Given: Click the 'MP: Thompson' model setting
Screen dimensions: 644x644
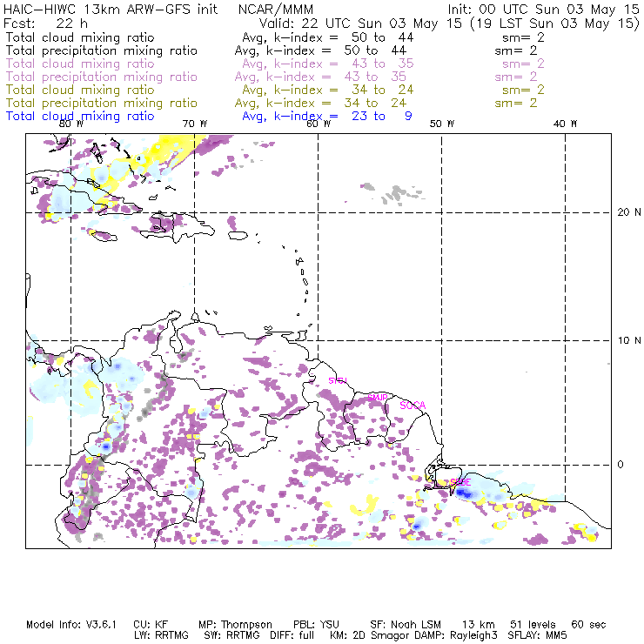Looking at the screenshot, I should [235, 625].
